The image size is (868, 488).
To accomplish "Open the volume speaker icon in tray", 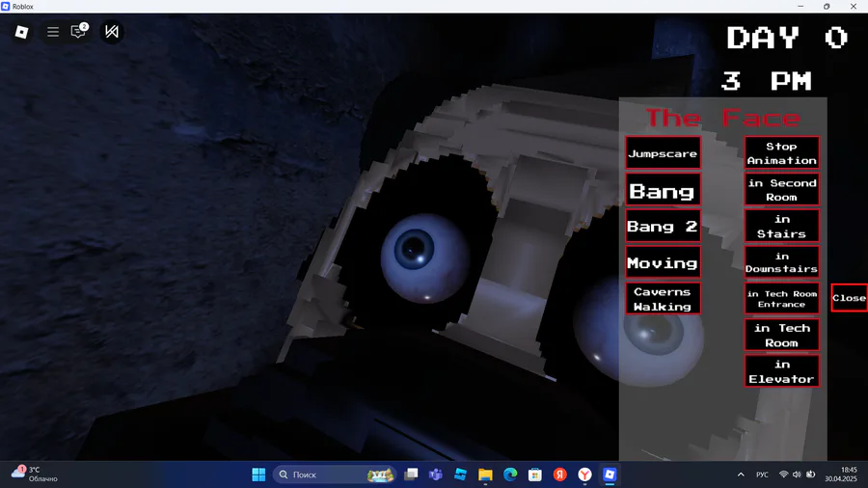I will [797, 474].
